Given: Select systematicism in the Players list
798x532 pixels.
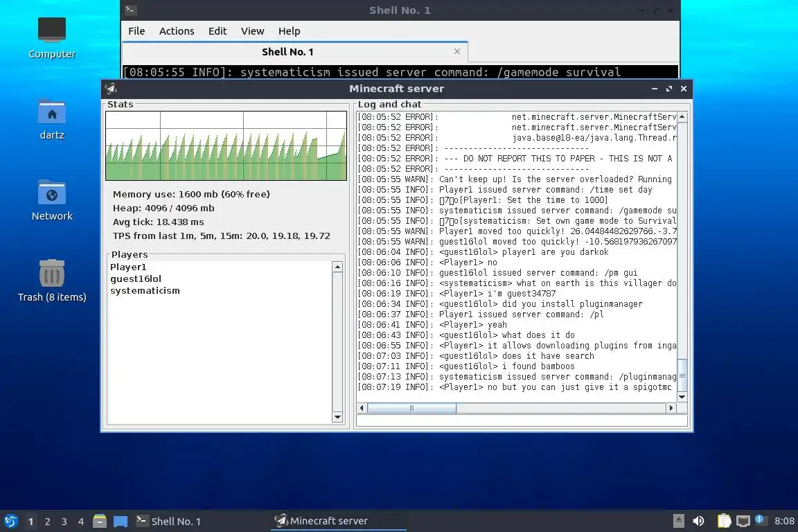Looking at the screenshot, I should [x=145, y=291].
